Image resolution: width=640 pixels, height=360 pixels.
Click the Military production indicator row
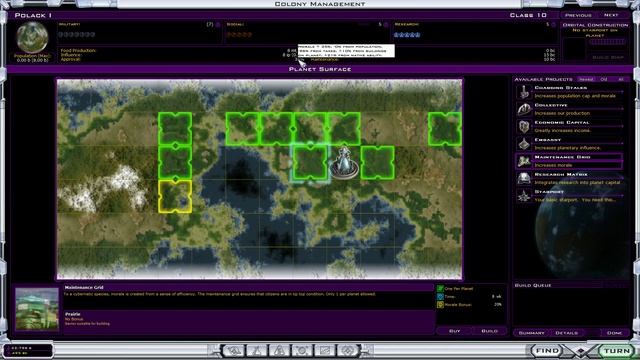point(77,35)
